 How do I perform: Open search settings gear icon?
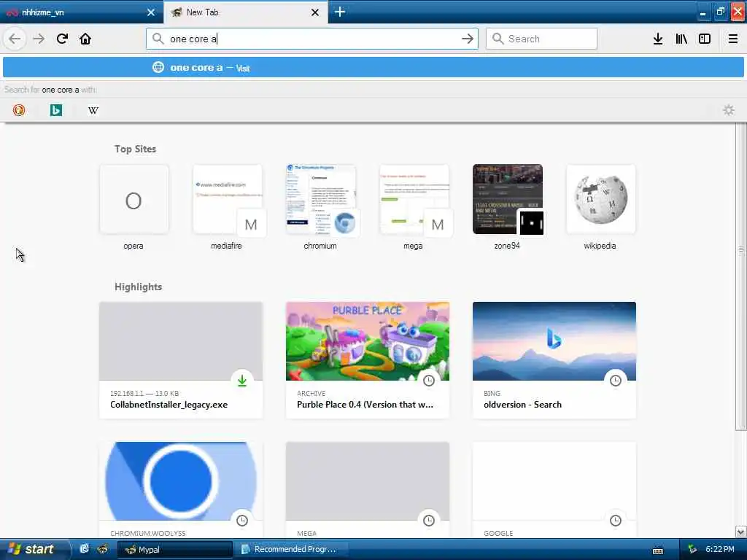click(x=729, y=110)
